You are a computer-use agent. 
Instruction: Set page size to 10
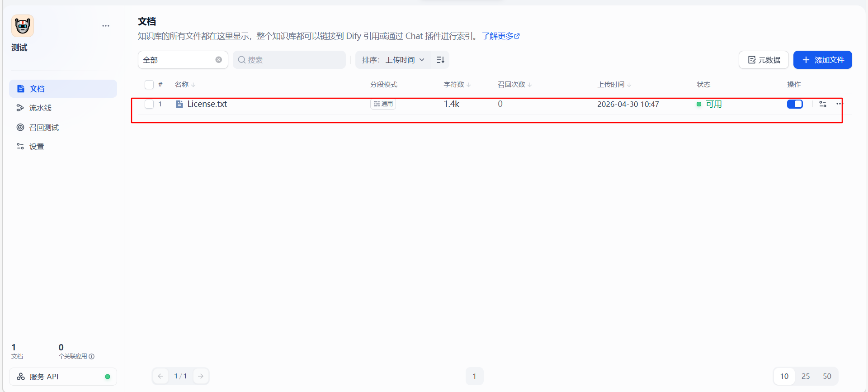(784, 376)
